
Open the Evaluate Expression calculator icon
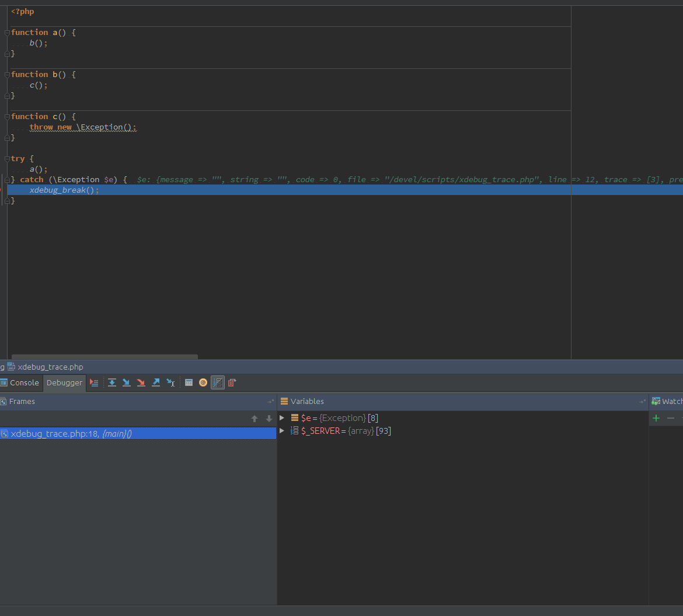189,383
